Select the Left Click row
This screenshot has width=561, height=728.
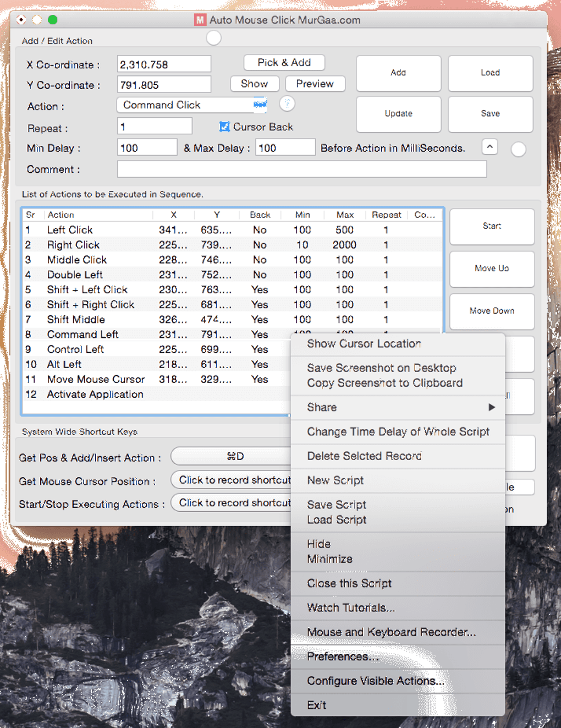[x=232, y=229]
